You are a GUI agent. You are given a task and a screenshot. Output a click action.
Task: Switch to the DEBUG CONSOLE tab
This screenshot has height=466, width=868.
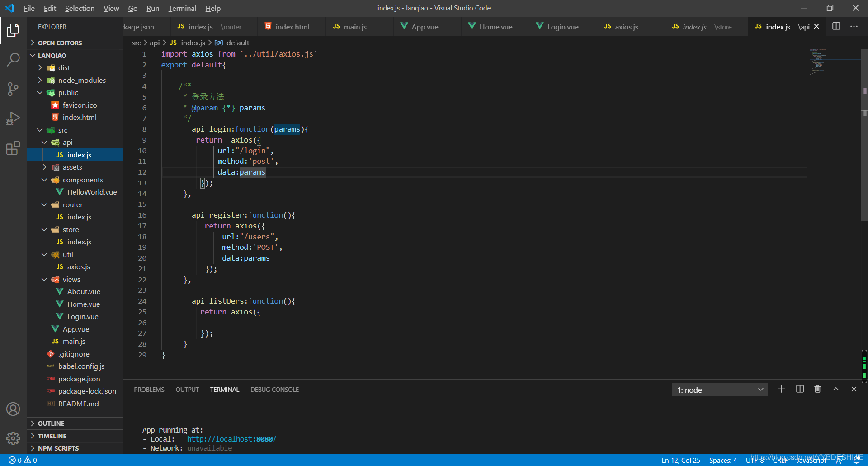[274, 390]
